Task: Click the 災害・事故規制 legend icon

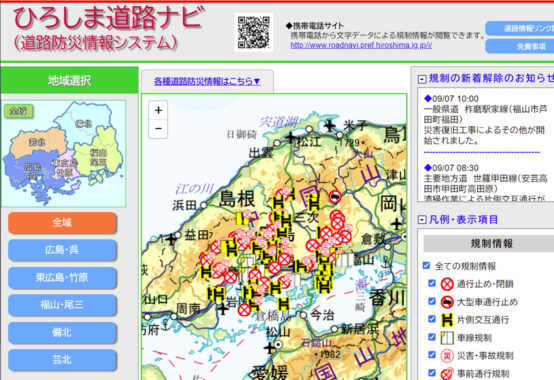Action: [x=447, y=356]
